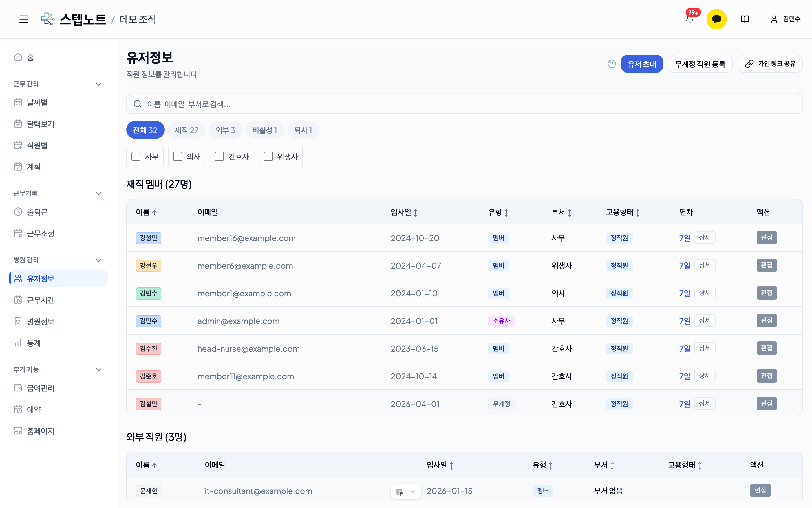Click 무계정 직원 등록 button
This screenshot has width=812, height=508.
700,64
